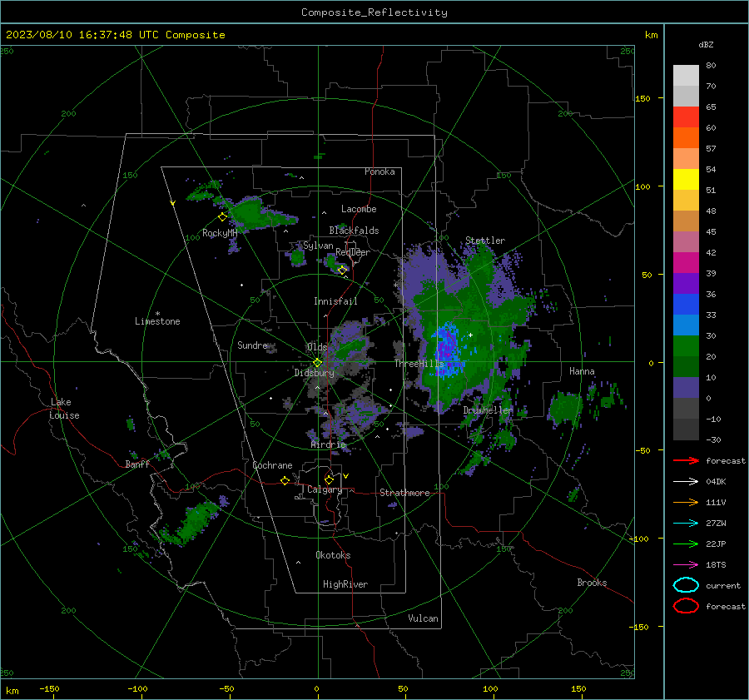Click the yellow diamond marker near Cochrane
The width and height of the screenshot is (749, 700).
point(285,480)
